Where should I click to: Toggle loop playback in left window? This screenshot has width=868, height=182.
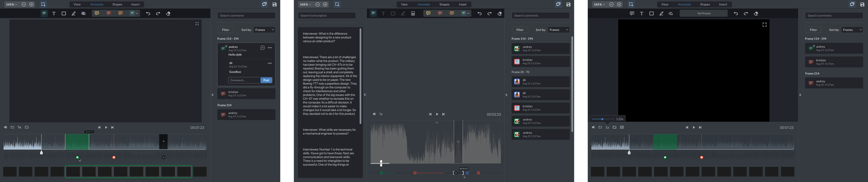(12, 127)
